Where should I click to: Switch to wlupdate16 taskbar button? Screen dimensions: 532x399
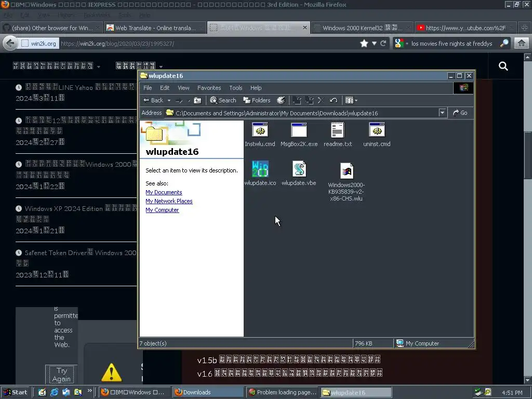(356, 392)
